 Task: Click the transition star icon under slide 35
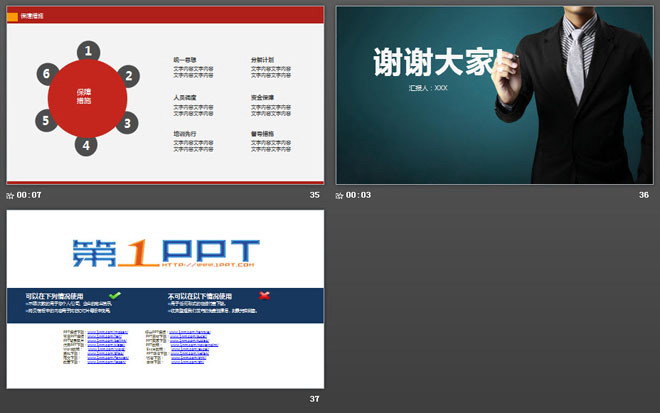pyautogui.click(x=10, y=195)
